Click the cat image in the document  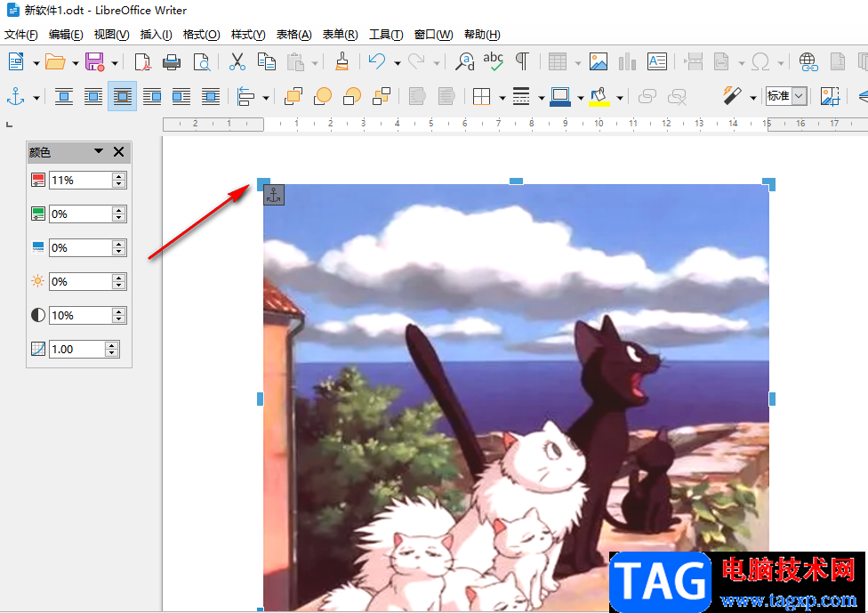pyautogui.click(x=516, y=398)
